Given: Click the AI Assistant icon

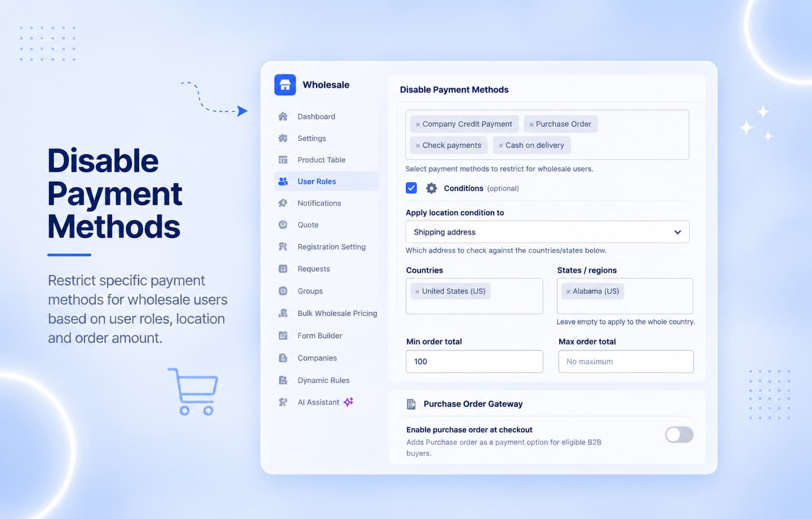Looking at the screenshot, I should [283, 402].
